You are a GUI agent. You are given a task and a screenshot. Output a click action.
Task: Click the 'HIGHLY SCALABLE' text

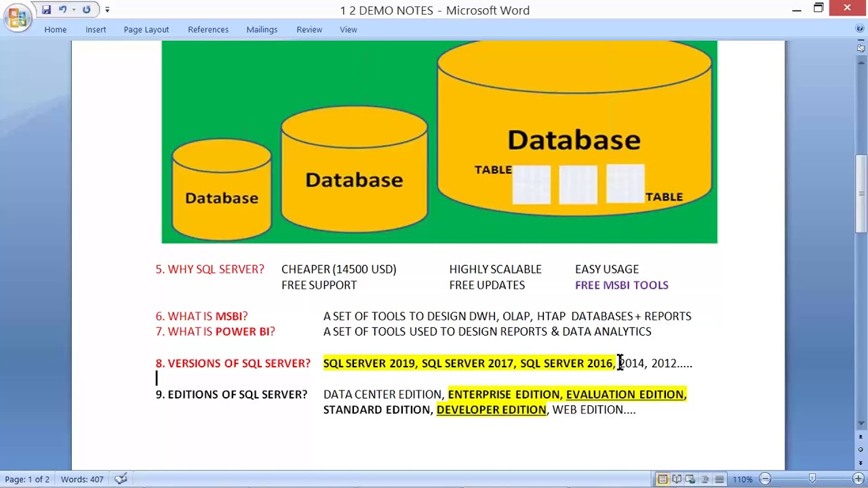495,269
